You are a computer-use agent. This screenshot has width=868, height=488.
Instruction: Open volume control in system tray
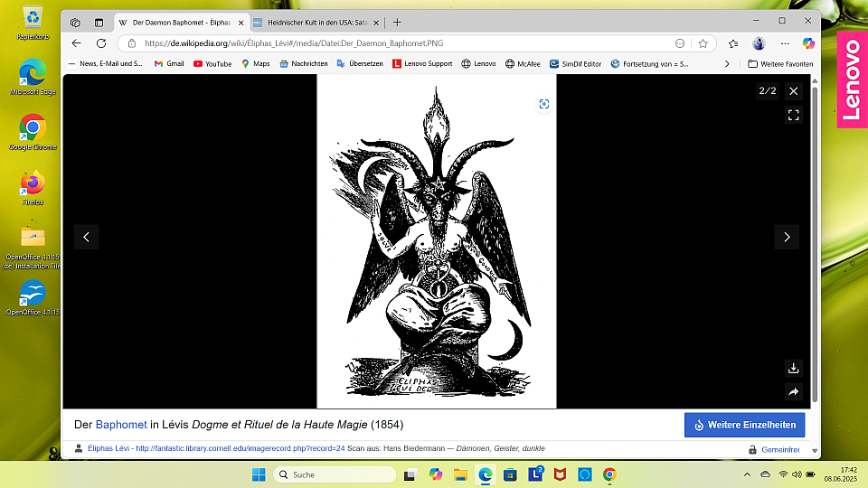click(x=796, y=474)
